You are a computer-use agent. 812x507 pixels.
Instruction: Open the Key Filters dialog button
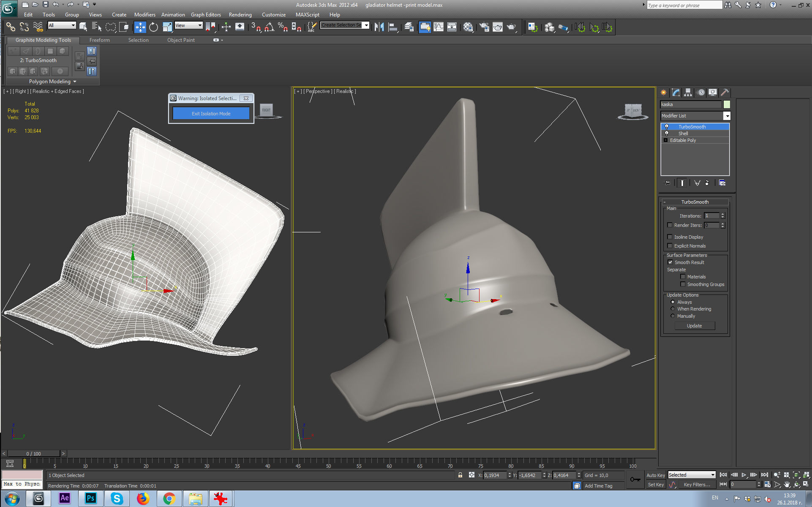[697, 485]
